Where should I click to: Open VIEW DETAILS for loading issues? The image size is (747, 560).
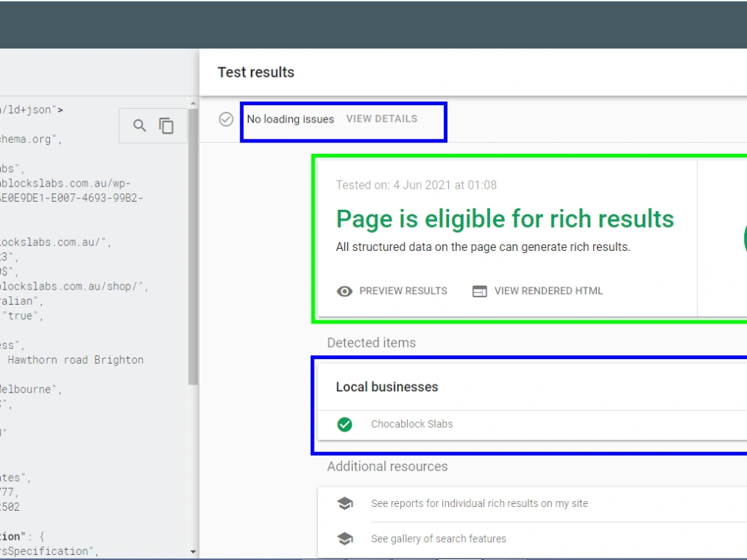tap(382, 119)
